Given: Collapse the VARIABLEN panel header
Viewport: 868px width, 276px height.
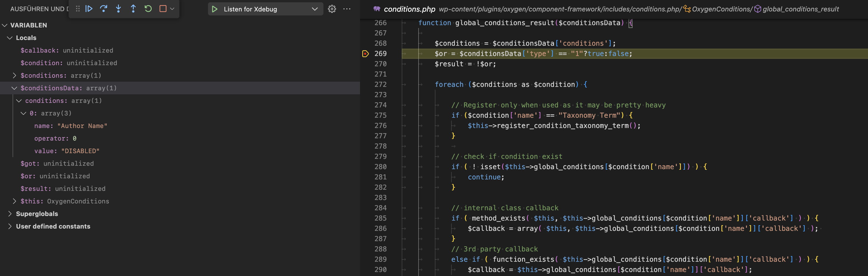Looking at the screenshot, I should click(5, 25).
